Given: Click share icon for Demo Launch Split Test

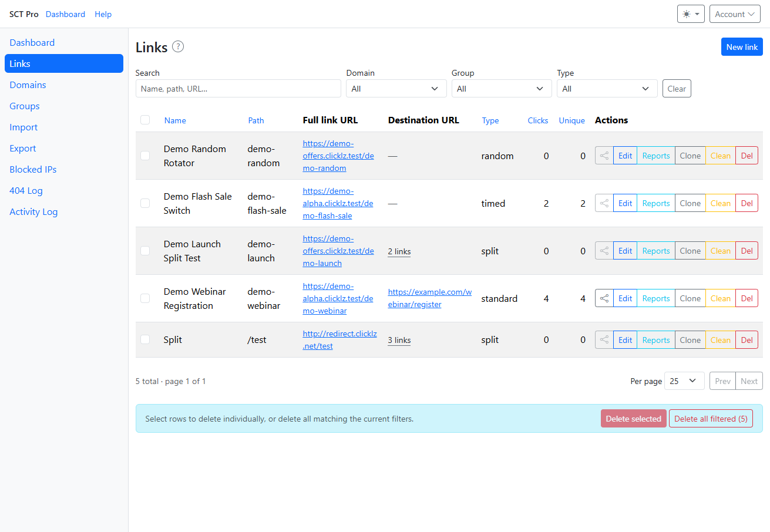Looking at the screenshot, I should click(x=604, y=251).
